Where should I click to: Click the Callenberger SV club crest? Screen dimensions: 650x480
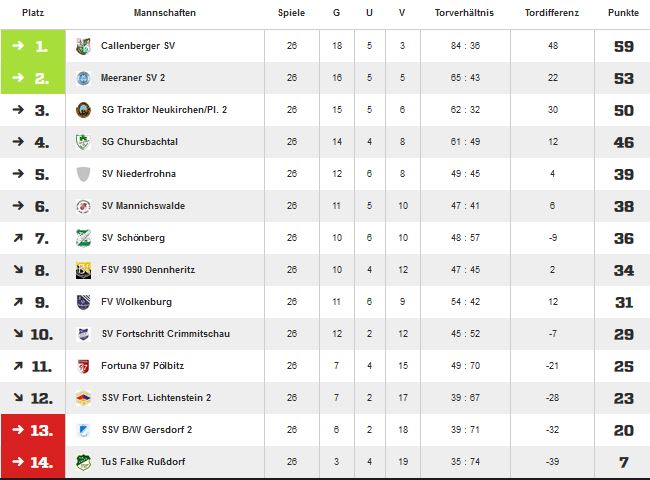point(83,46)
